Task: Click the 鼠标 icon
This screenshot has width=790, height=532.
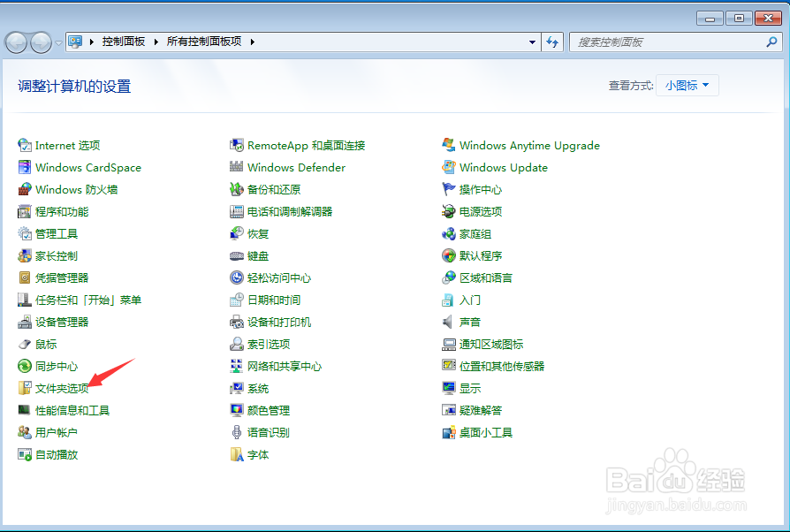Action: pos(24,344)
